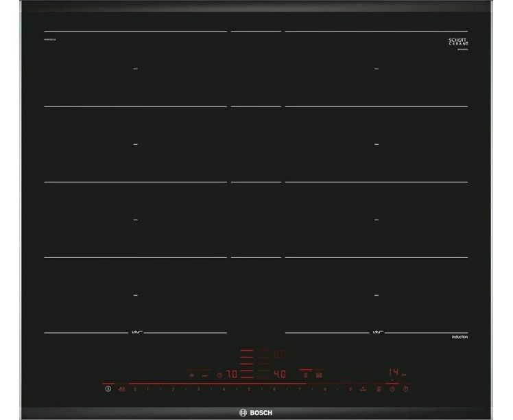Tap the Bosch logo on bottom trim

coord(256,411)
